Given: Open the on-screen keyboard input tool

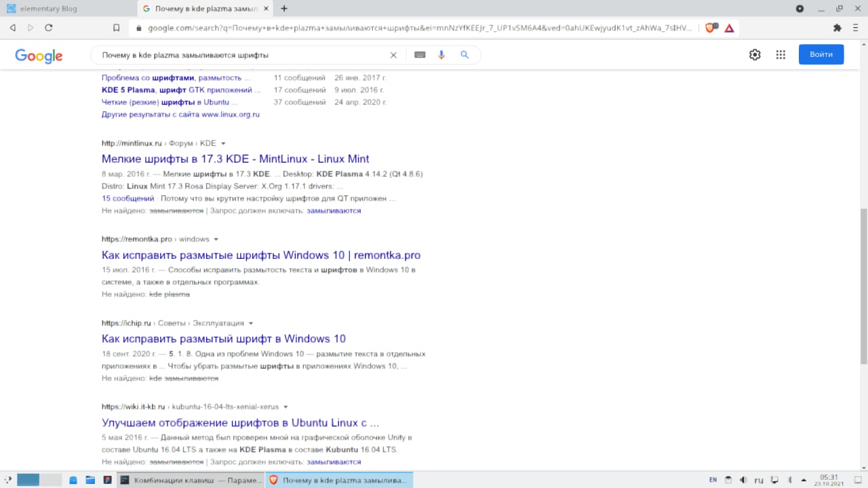Looking at the screenshot, I should (420, 55).
